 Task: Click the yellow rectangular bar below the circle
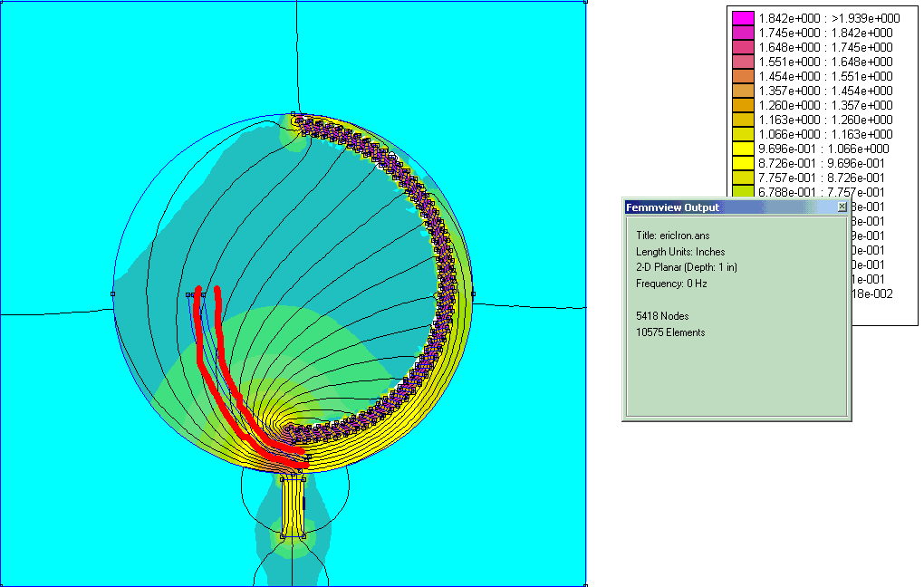293,507
